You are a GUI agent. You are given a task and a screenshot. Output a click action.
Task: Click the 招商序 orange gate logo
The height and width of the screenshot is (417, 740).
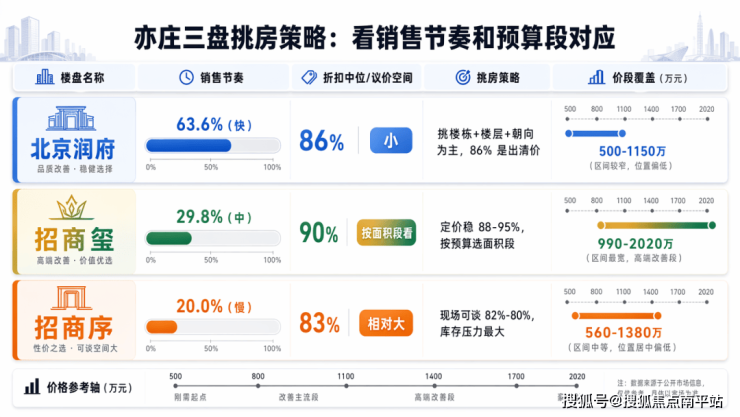click(x=73, y=298)
